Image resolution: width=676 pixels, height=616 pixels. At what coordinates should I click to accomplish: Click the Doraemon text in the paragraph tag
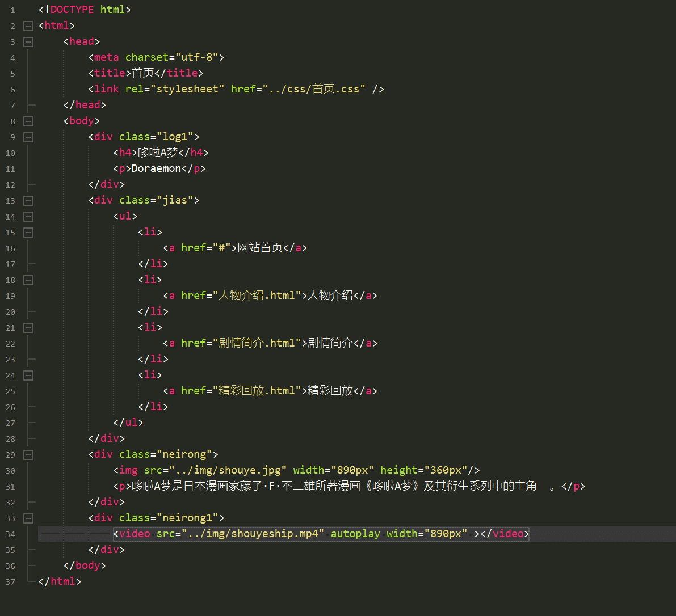point(156,168)
